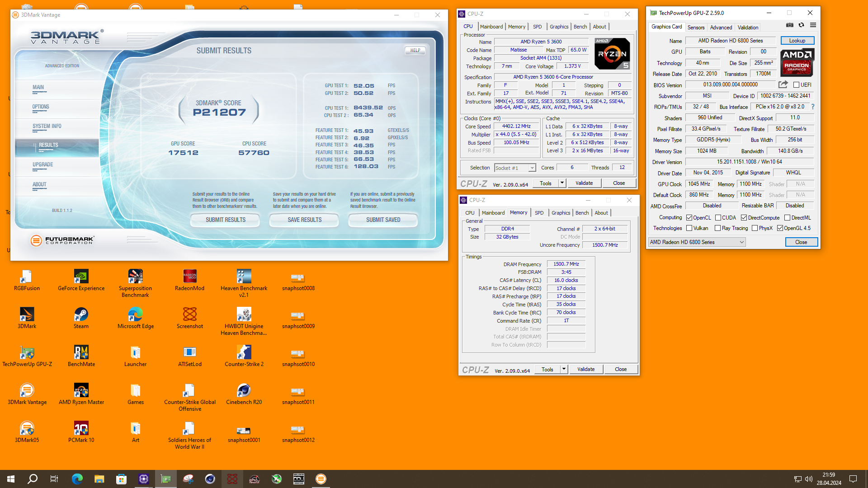Click Close button at bottom of GPU-Z
The width and height of the screenshot is (868, 488).
[801, 242]
